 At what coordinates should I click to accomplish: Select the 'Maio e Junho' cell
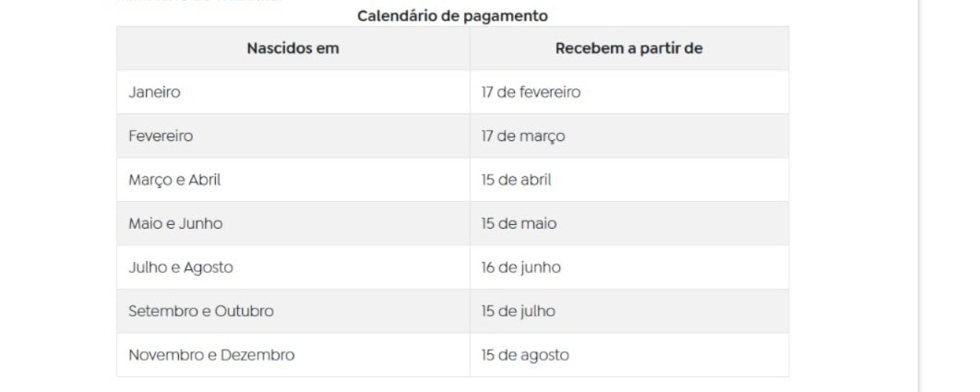(x=293, y=223)
